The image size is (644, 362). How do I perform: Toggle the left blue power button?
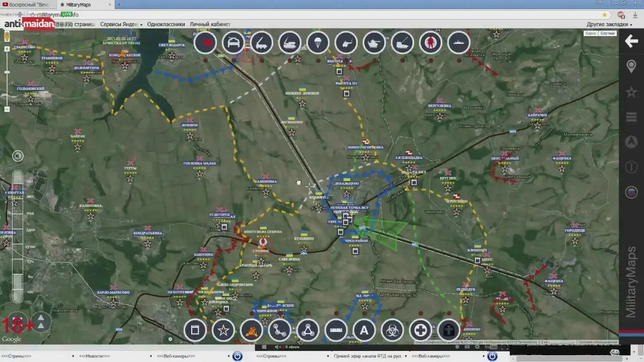point(237,356)
